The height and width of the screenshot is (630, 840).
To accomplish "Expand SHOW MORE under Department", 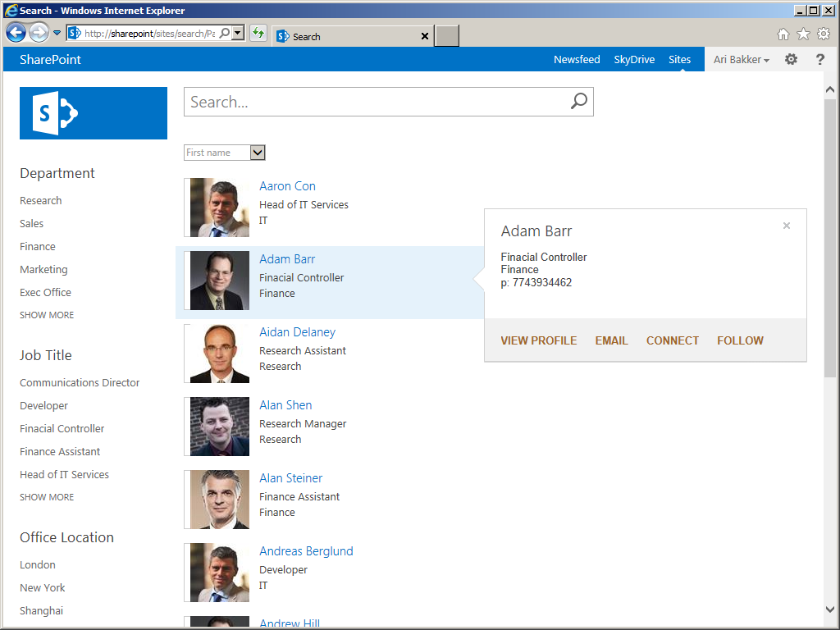I will (47, 315).
